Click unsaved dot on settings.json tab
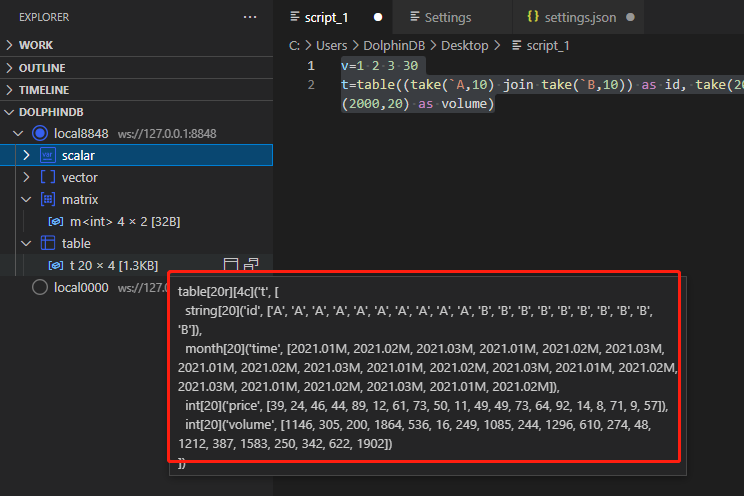This screenshot has width=744, height=496. [630, 17]
